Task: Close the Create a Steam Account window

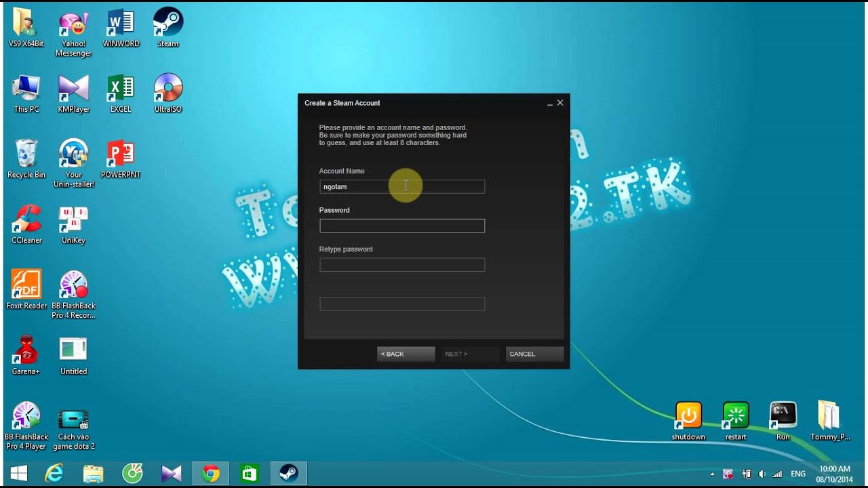Action: [560, 103]
